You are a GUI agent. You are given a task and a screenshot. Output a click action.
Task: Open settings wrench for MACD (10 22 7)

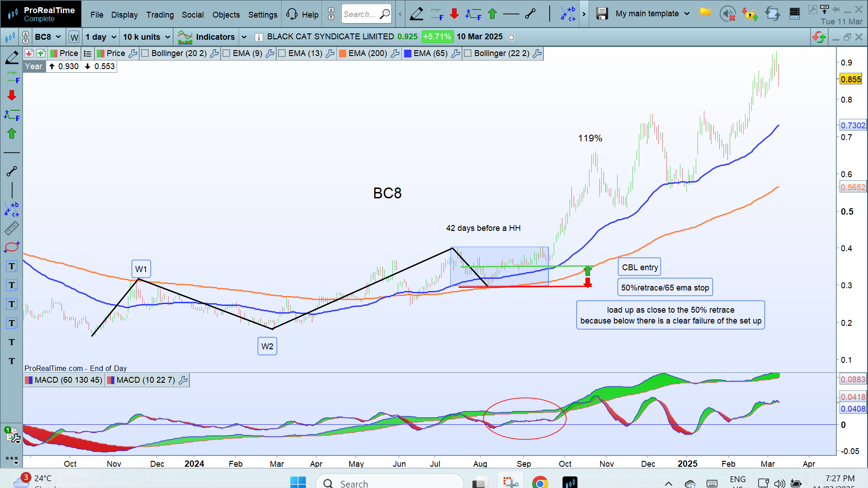183,380
